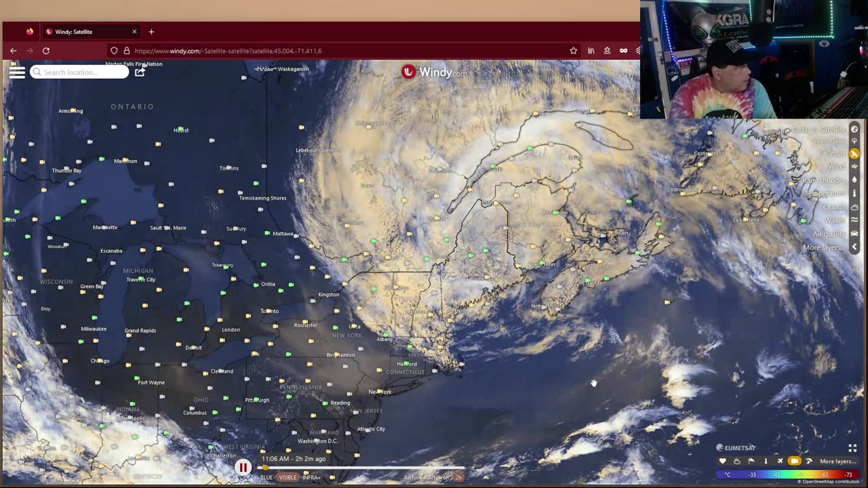The width and height of the screenshot is (868, 488).
Task: Set animation range to 2h
Action: [x=458, y=477]
